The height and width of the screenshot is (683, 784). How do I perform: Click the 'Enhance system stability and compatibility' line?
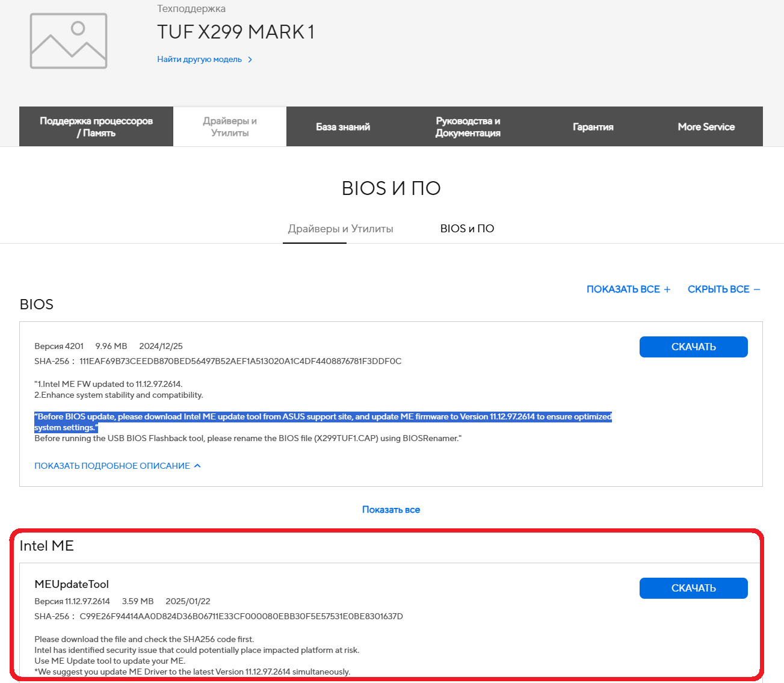pyautogui.click(x=119, y=395)
